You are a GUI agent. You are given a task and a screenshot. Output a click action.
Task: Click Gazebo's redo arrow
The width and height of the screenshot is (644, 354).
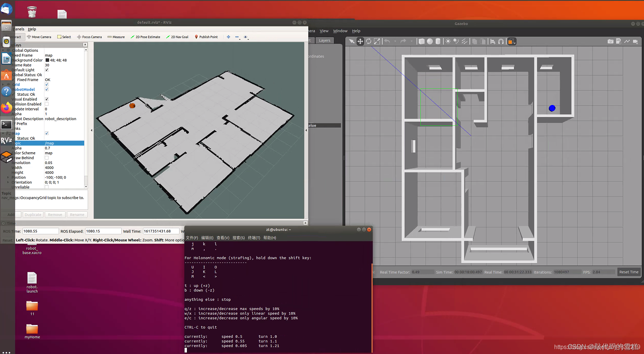coord(403,41)
